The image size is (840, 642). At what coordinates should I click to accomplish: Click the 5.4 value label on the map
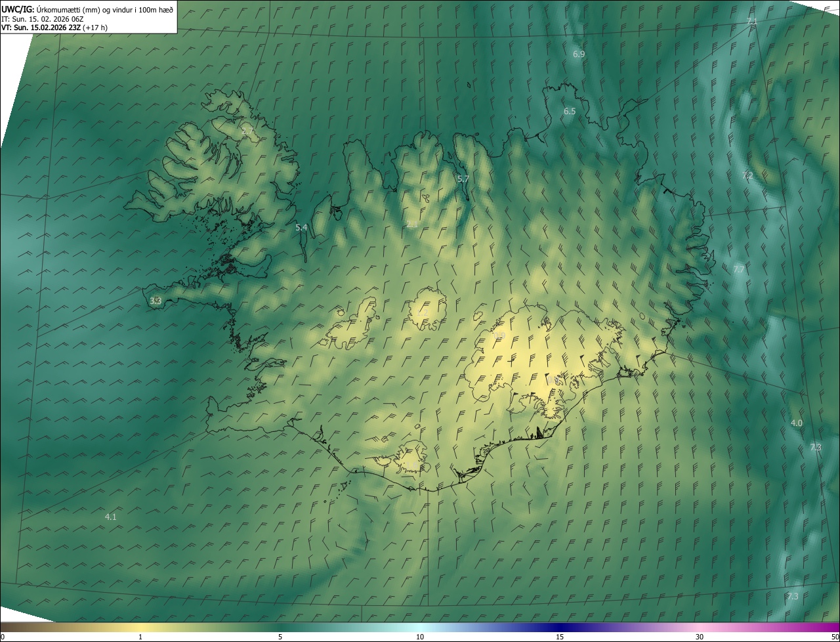coord(301,228)
